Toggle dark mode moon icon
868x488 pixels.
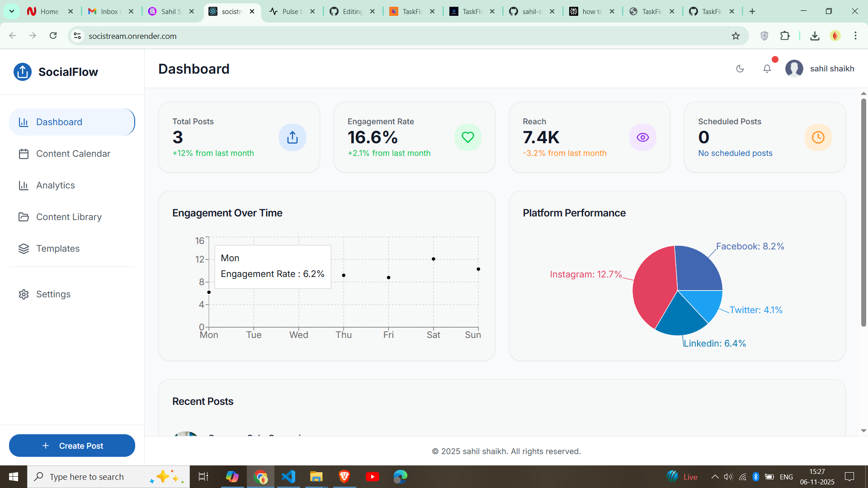[740, 69]
